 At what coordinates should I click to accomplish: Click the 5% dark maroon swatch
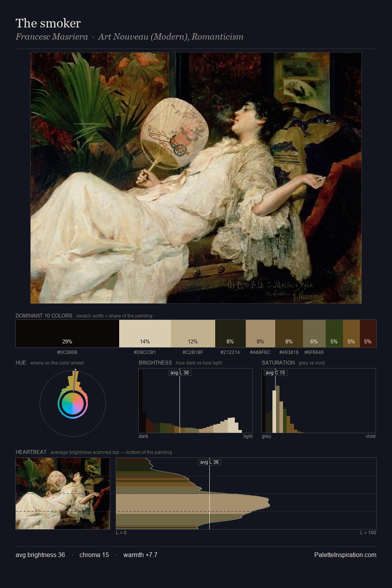[368, 334]
